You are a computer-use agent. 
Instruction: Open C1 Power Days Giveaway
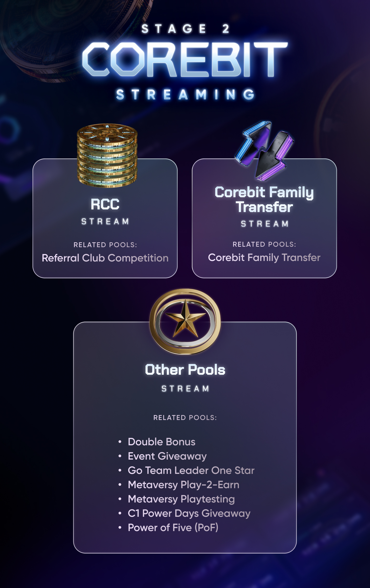pos(189,513)
